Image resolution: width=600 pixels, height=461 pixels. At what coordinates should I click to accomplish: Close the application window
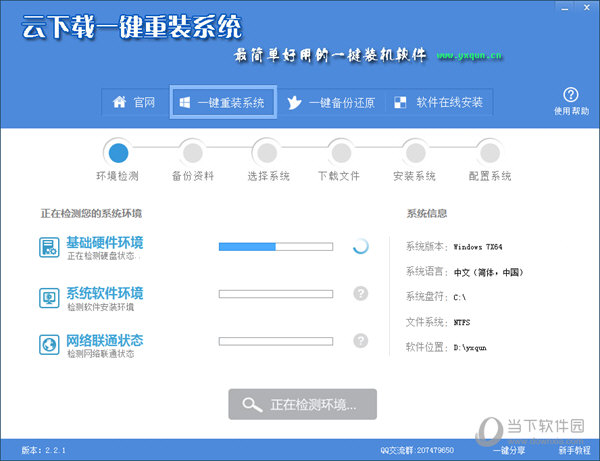click(x=587, y=8)
